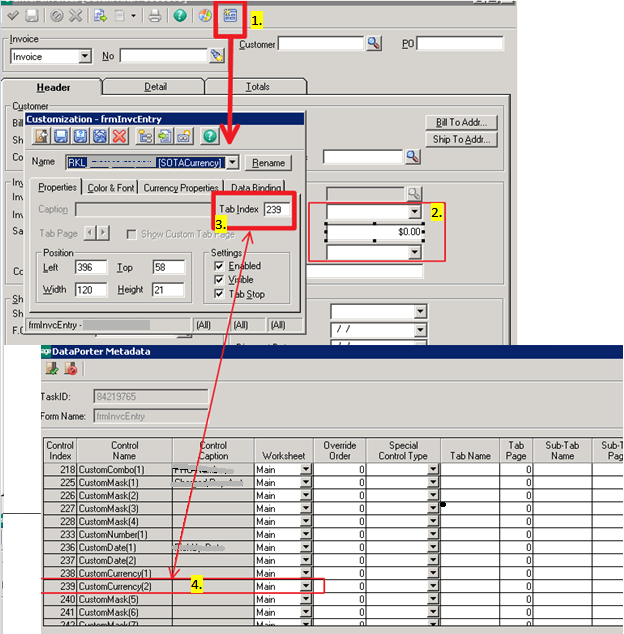
Task: Click the printer icon in main toolbar
Action: (x=154, y=16)
